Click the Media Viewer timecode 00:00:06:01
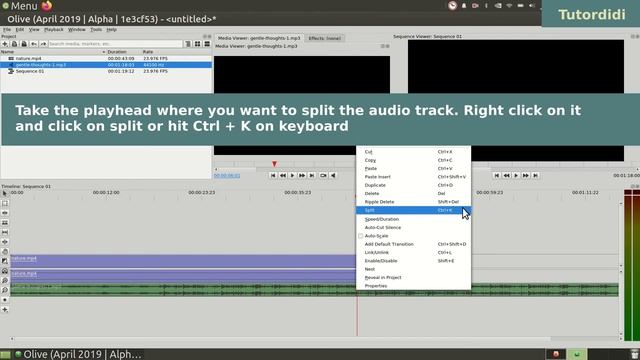 click(227, 176)
